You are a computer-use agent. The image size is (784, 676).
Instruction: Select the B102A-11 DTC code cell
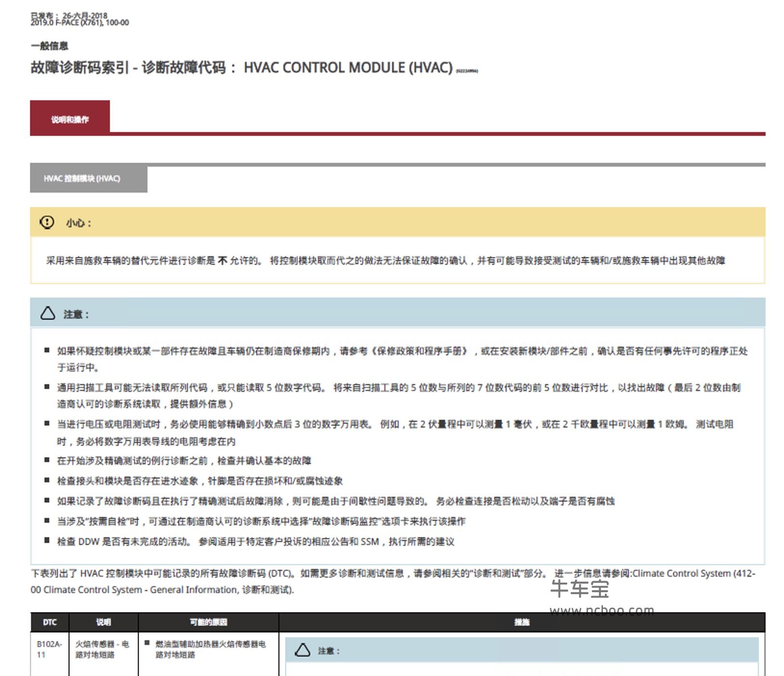[x=49, y=649]
